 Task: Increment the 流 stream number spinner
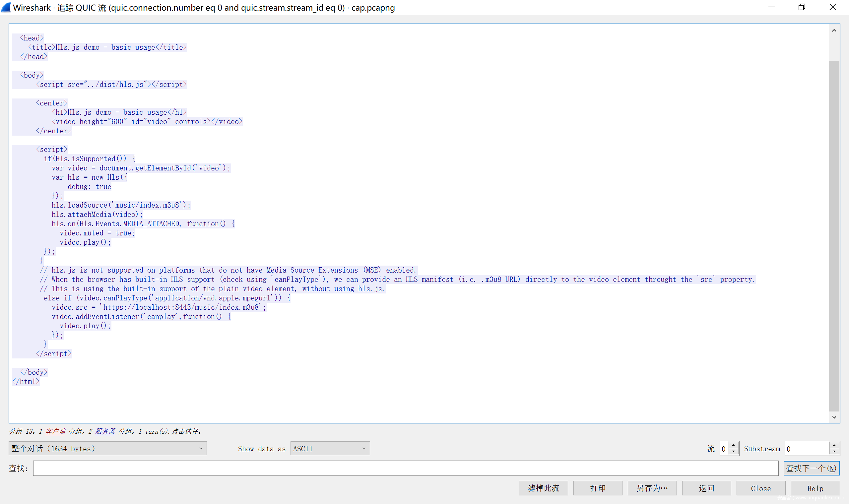(734, 445)
